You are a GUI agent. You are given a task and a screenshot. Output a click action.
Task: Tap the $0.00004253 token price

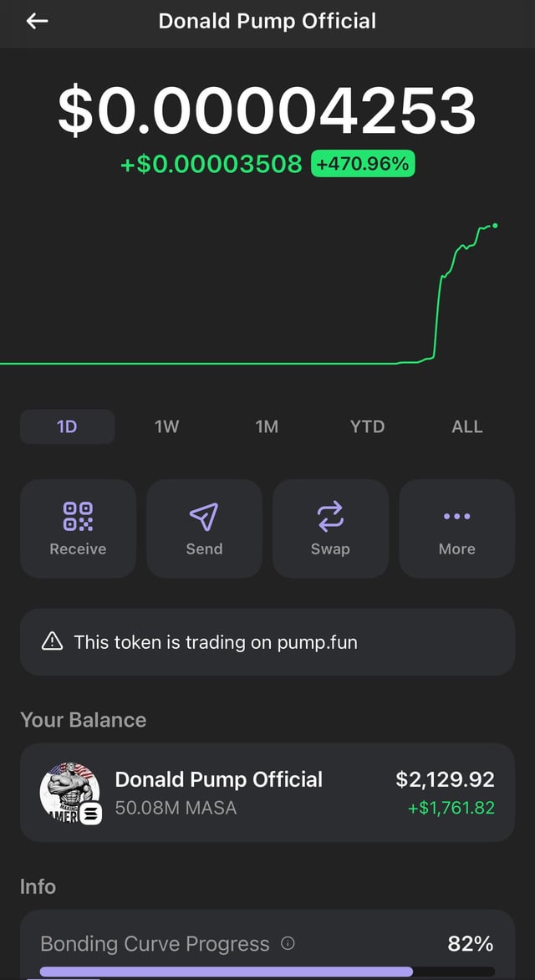coord(267,112)
